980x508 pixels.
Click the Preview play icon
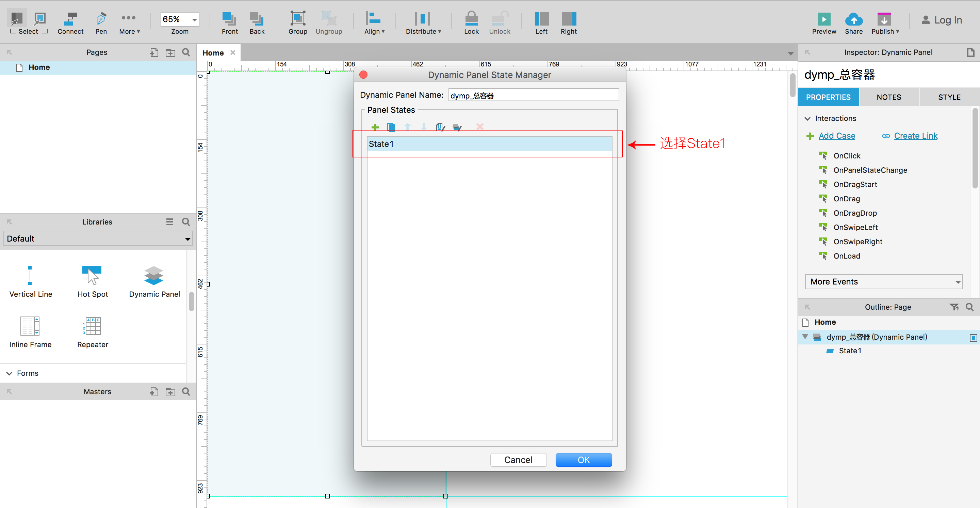[x=823, y=19]
